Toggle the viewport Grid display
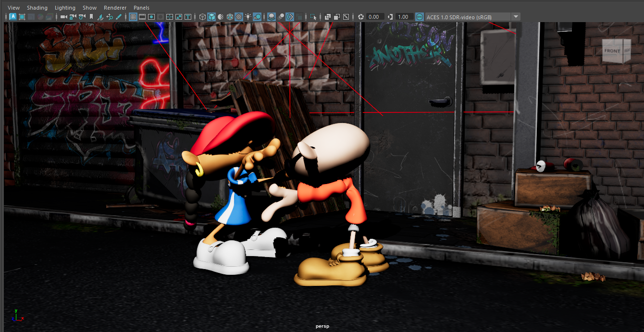 click(133, 17)
